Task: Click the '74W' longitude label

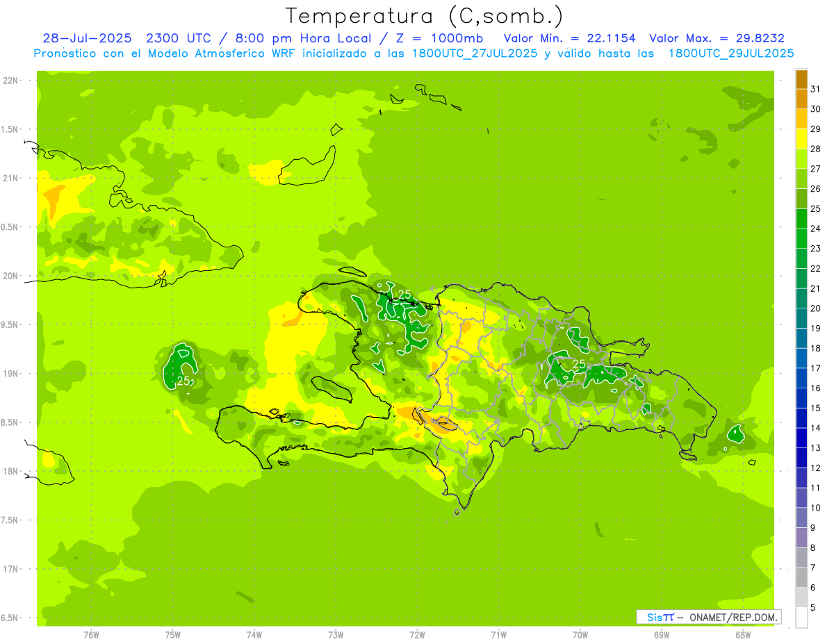Action: pos(254,634)
